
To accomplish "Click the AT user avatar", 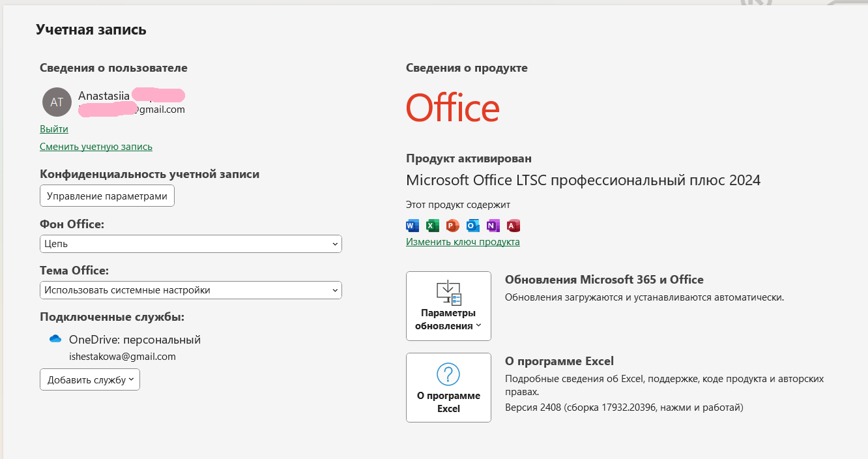I will click(57, 102).
